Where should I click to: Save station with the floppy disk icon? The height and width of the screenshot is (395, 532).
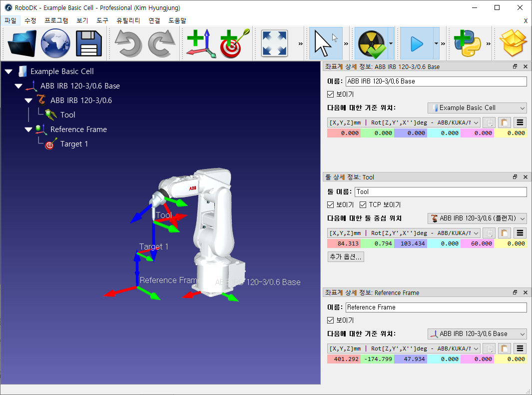coord(89,43)
